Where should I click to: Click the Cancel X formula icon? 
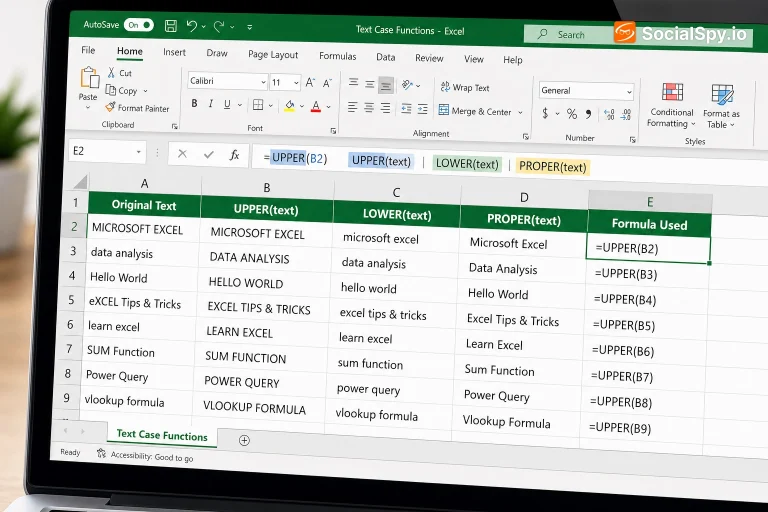182,154
